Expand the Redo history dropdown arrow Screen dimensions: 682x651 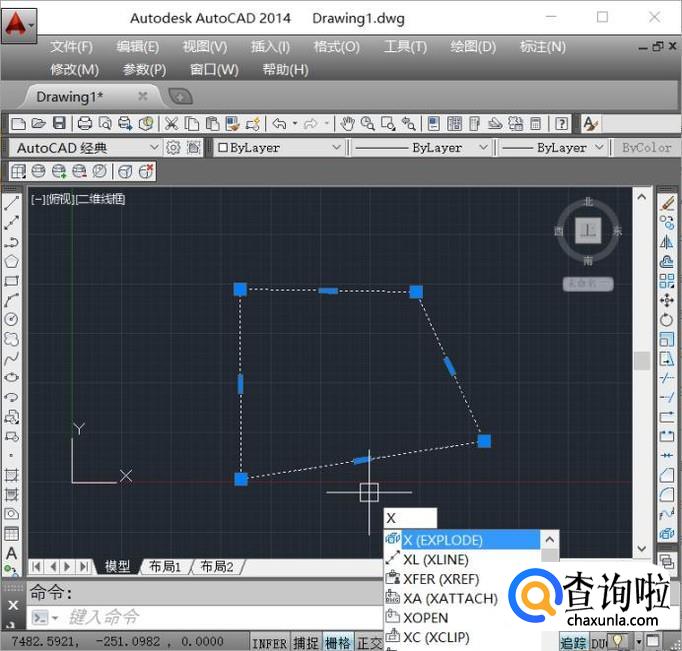click(327, 124)
